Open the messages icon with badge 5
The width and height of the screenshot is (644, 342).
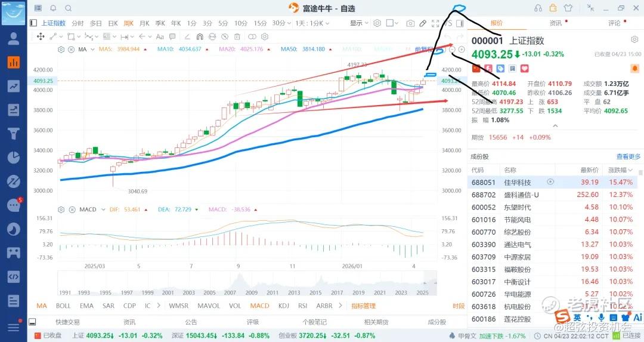14,205
